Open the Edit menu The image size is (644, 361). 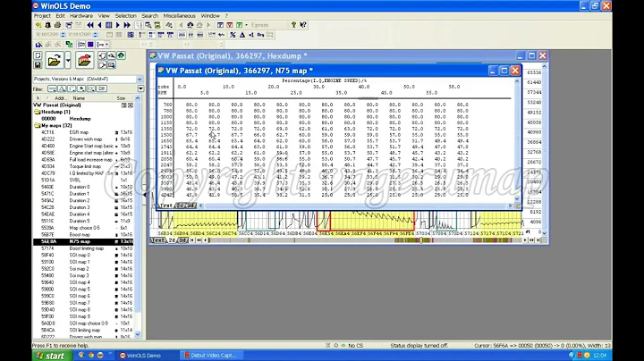(x=61, y=15)
